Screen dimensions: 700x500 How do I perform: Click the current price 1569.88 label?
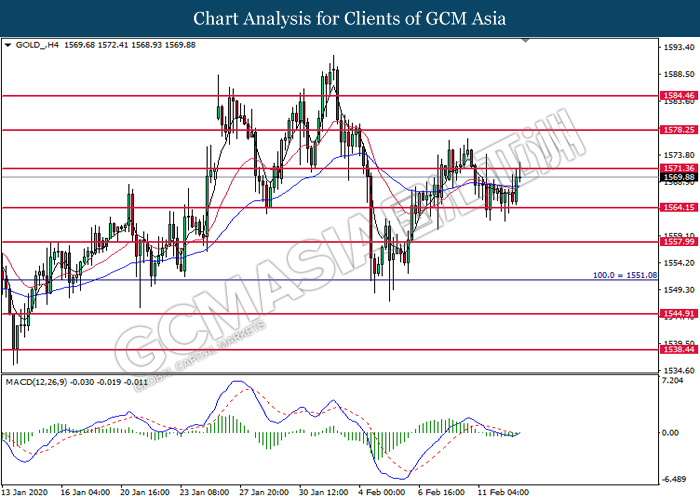point(679,177)
